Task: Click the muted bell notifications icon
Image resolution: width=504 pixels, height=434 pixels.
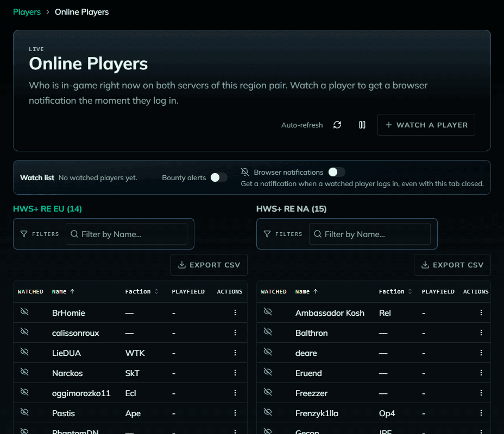Action: [245, 172]
